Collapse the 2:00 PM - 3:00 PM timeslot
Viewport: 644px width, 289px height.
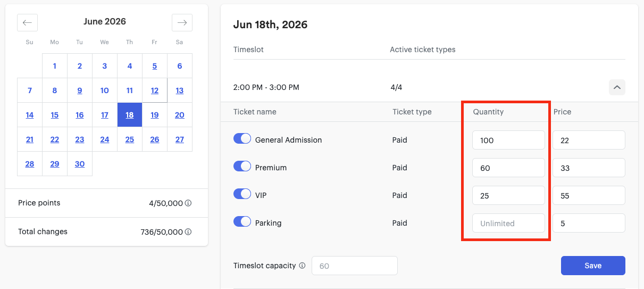pos(617,87)
